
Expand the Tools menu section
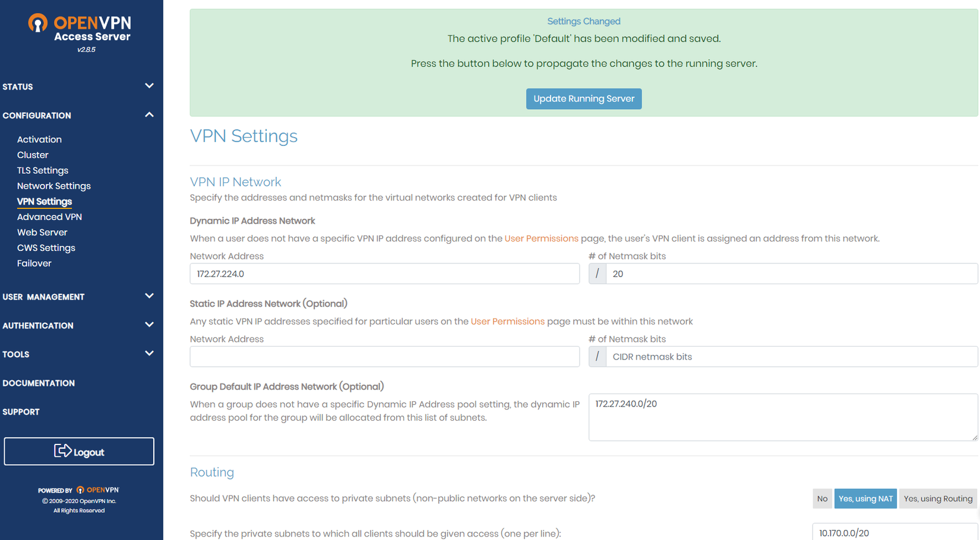point(78,354)
